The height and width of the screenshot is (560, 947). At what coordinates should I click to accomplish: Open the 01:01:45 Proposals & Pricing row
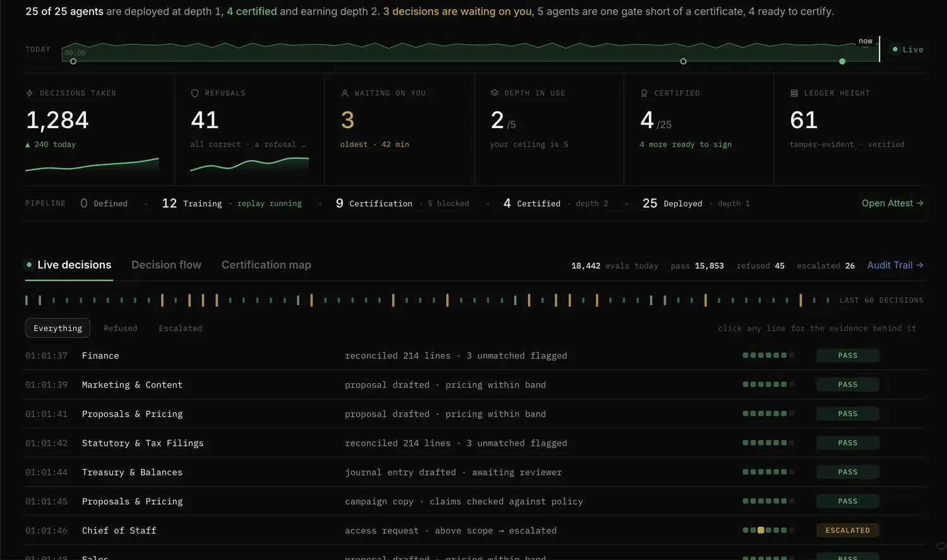pos(475,501)
